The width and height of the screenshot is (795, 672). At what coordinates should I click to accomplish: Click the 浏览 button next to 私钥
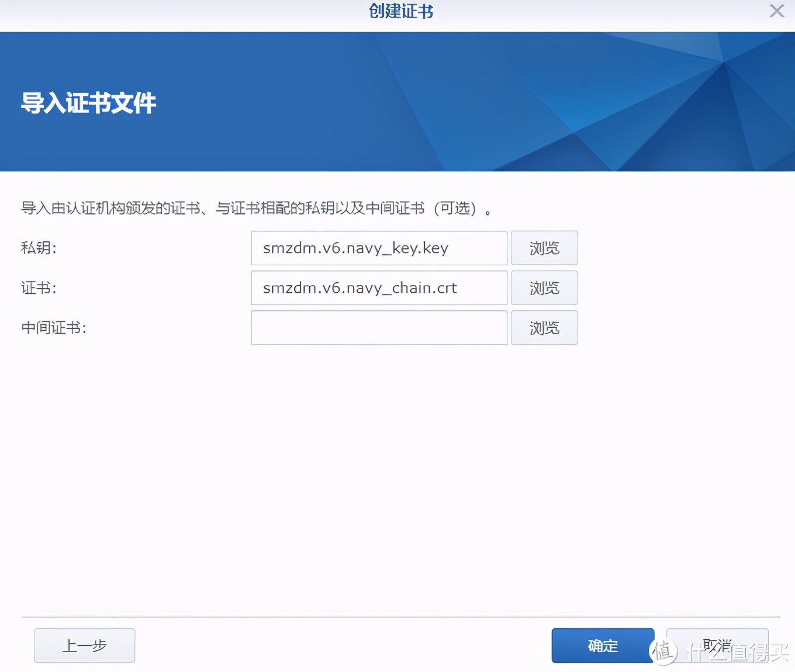(x=544, y=248)
